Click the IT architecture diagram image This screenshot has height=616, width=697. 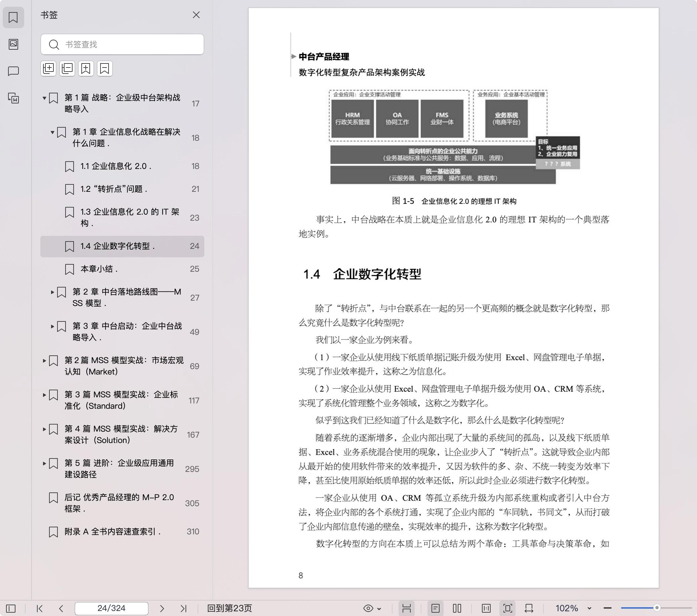(x=454, y=137)
